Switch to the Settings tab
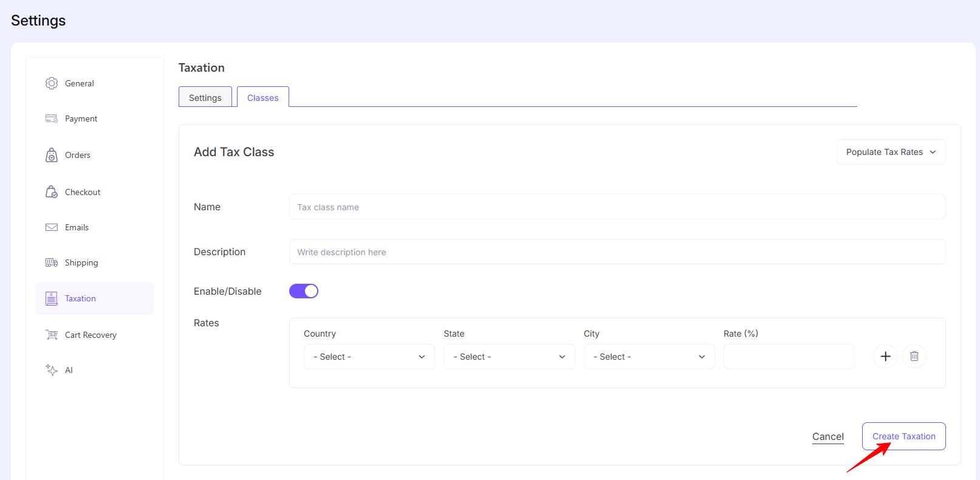Screen dimensions: 980x480 click(205, 97)
